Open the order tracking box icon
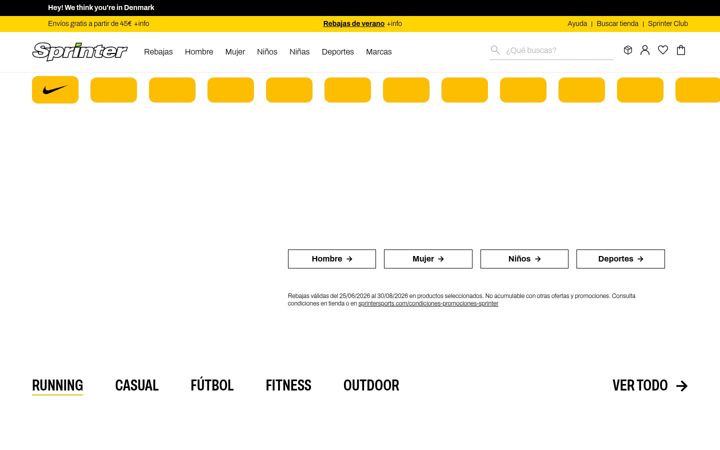Image resolution: width=720 pixels, height=450 pixels. (x=628, y=50)
